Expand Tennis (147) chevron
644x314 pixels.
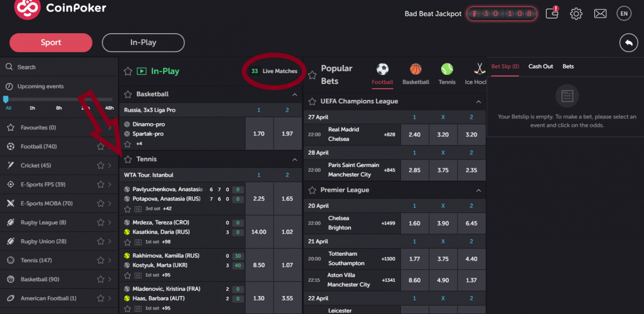110,261
